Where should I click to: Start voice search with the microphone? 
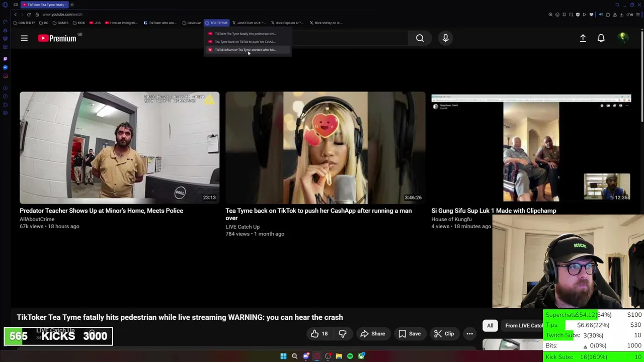(x=445, y=38)
